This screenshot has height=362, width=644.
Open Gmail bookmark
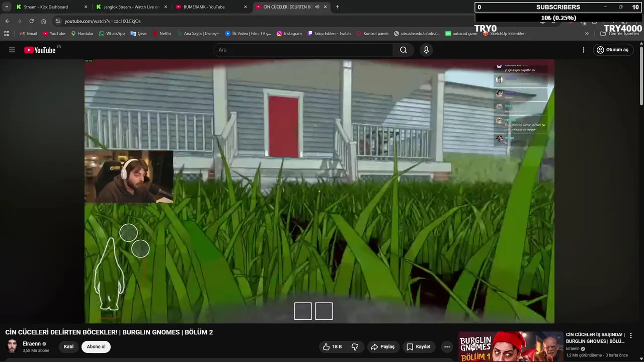click(28, 34)
